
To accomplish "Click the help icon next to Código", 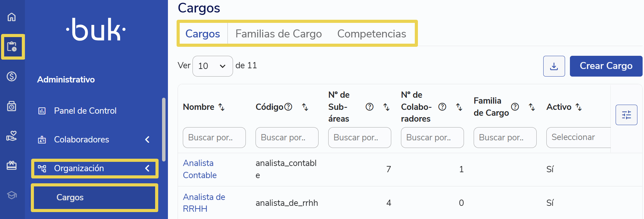I will pos(288,107).
